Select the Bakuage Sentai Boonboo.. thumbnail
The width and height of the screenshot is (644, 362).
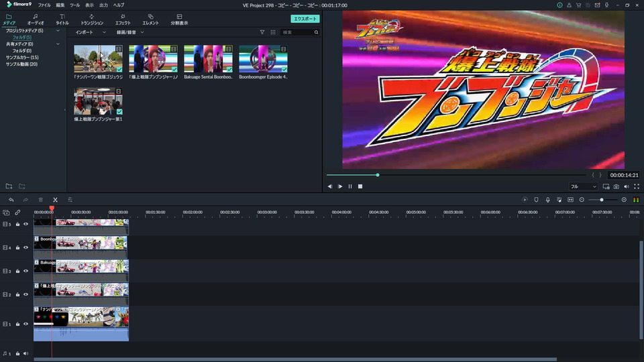pos(208,59)
